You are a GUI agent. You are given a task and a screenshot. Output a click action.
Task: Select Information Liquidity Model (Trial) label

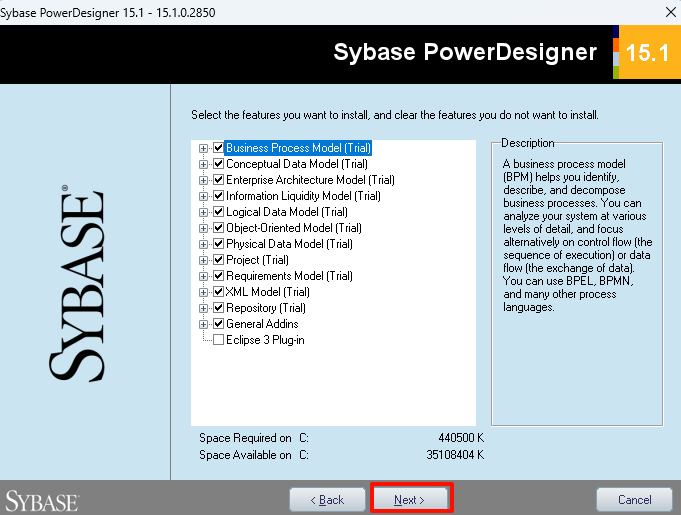[x=304, y=196]
